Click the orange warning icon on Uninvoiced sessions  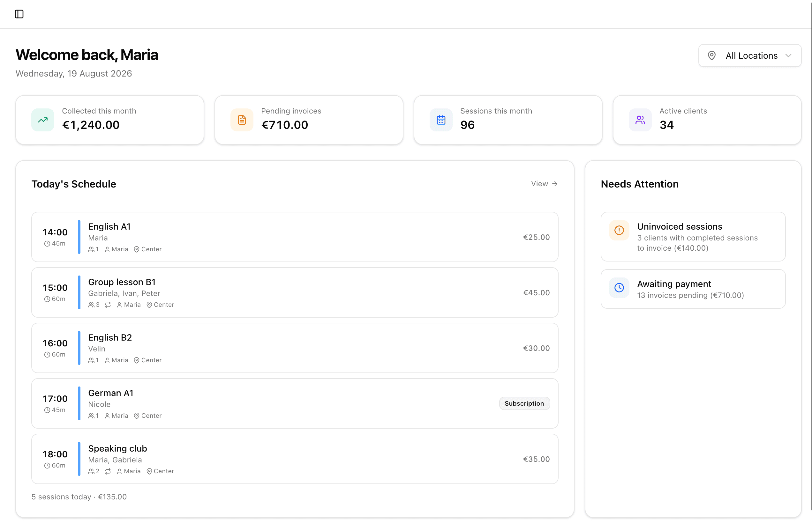(619, 230)
